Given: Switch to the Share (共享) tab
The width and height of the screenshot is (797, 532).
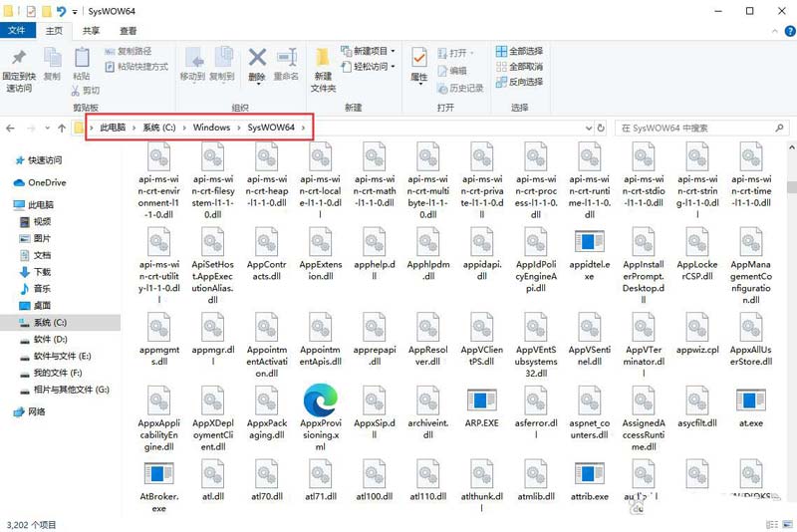Looking at the screenshot, I should 91,31.
